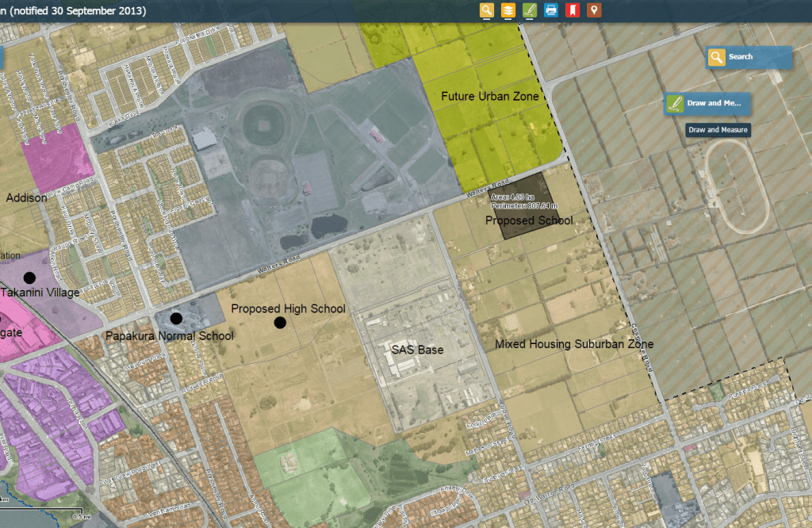
Task: Click the Mixed Housing Suburban Zone label
Action: pos(574,345)
